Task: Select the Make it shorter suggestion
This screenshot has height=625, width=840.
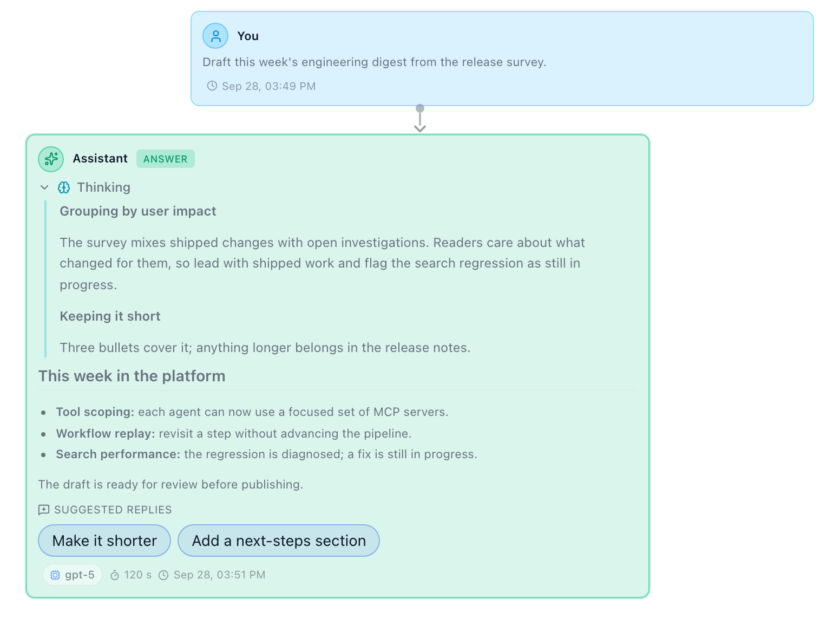Action: pyautogui.click(x=104, y=541)
